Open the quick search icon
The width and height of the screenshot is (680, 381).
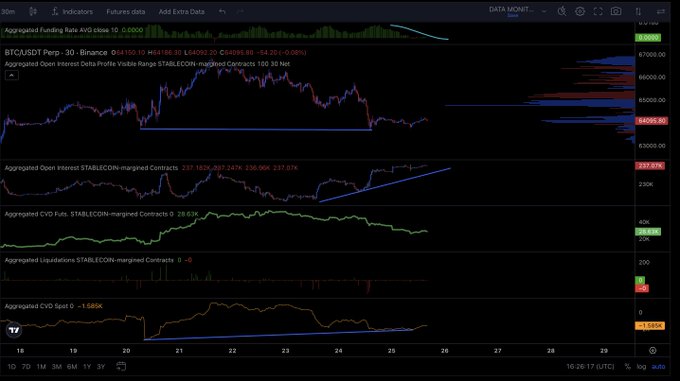pos(562,11)
